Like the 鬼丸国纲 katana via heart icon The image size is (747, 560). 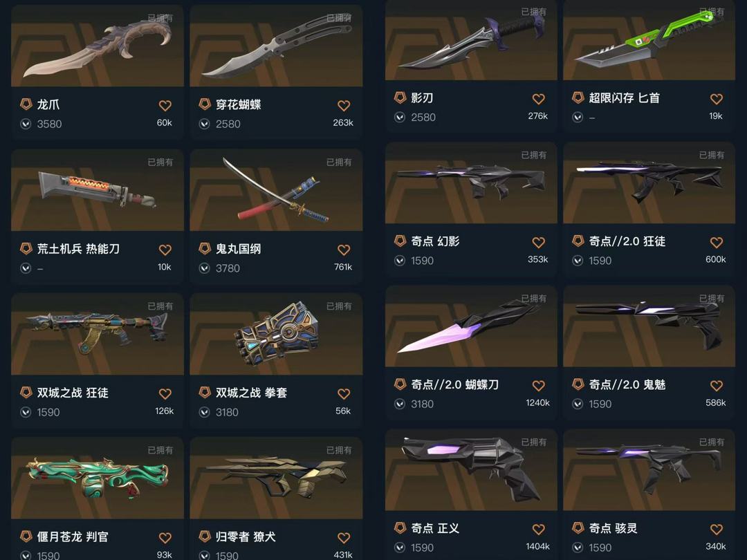344,250
